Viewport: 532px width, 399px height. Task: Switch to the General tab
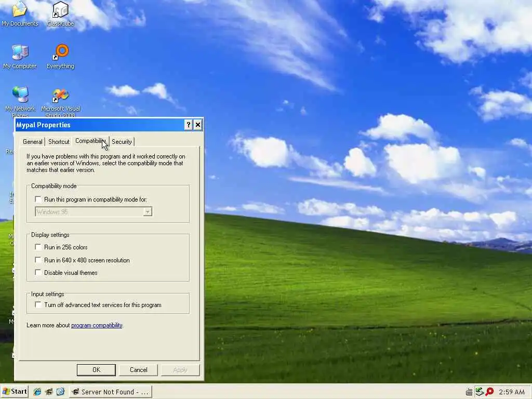33,142
